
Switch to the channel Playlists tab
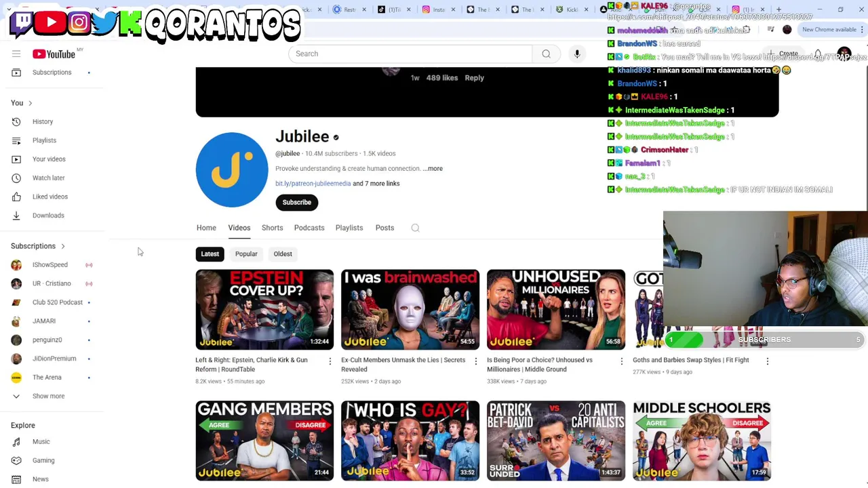pyautogui.click(x=349, y=228)
